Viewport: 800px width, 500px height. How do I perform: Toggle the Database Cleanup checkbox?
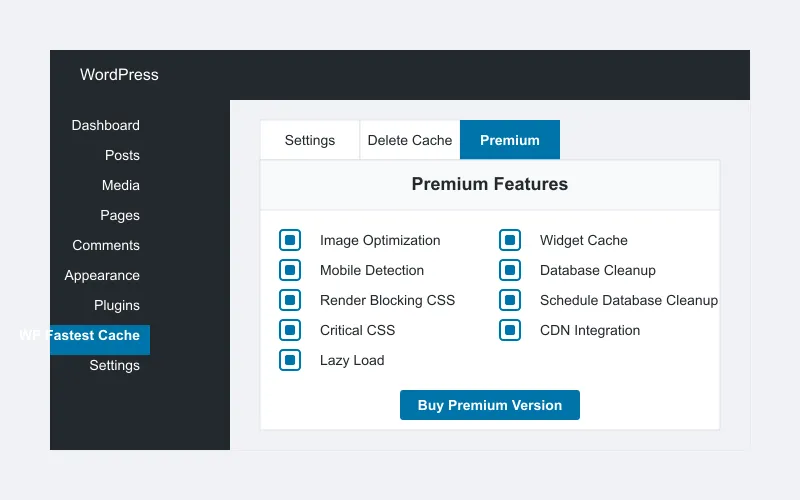pos(510,270)
